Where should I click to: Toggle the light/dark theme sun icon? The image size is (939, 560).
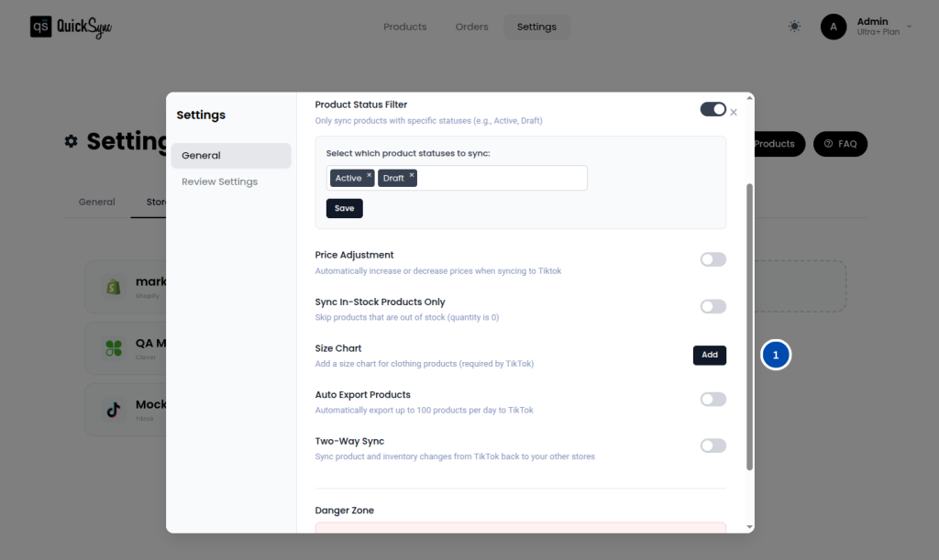tap(794, 27)
